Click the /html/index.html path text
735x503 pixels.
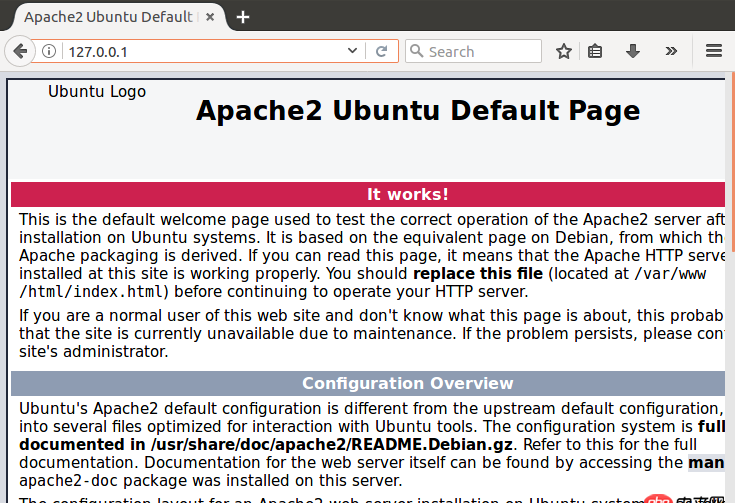[x=92, y=292]
